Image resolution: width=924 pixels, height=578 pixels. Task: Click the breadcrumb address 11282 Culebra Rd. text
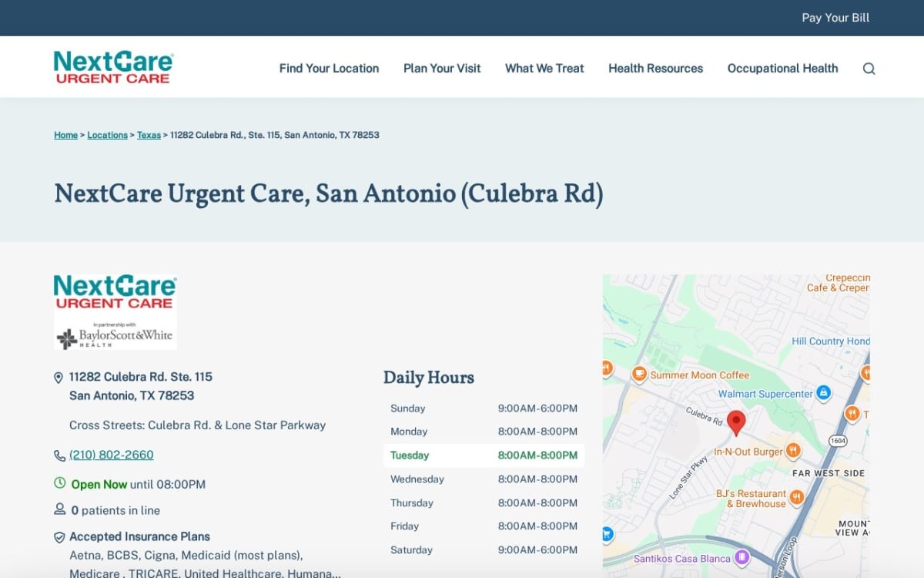click(x=274, y=135)
